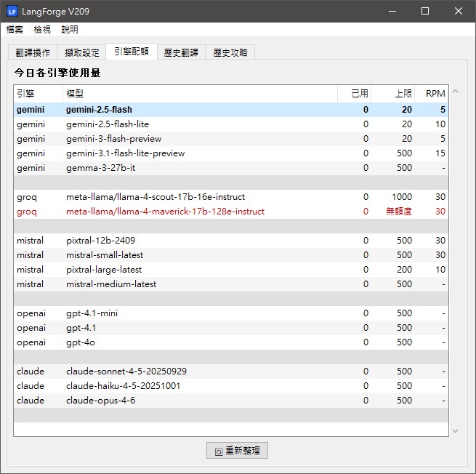Click the 無額度 cell in red
This screenshot has height=474, width=476.
(398, 212)
